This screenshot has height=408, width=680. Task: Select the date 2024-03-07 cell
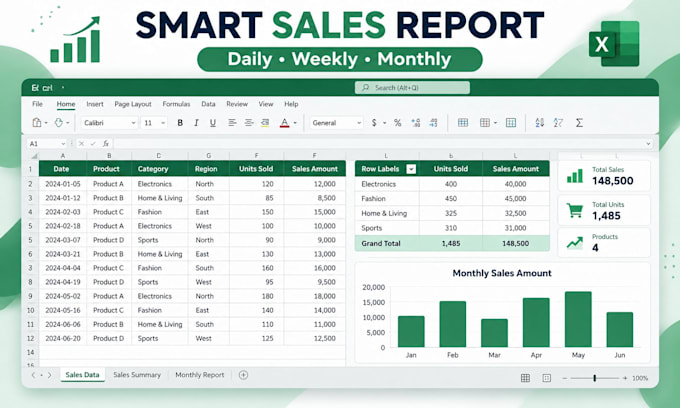tap(63, 240)
